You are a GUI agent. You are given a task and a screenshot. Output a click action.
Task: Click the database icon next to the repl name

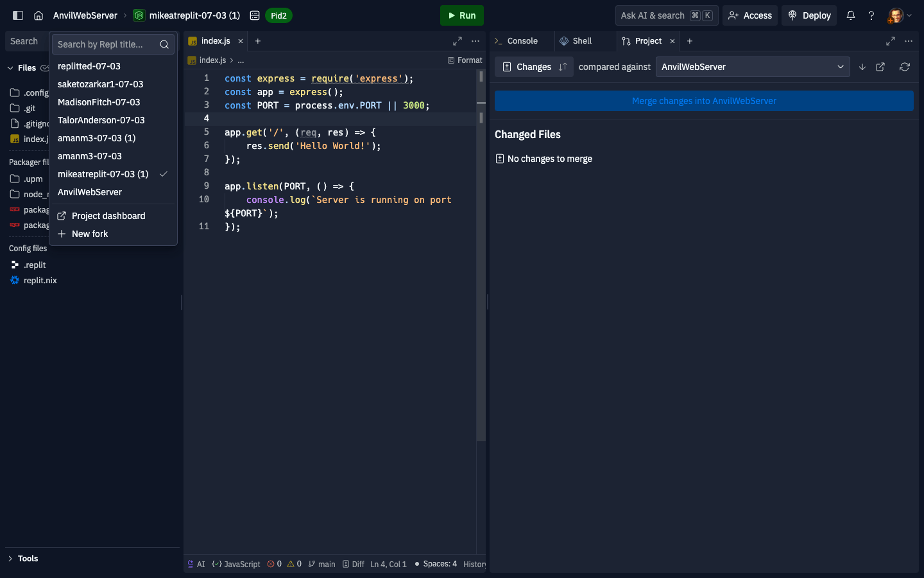[255, 15]
